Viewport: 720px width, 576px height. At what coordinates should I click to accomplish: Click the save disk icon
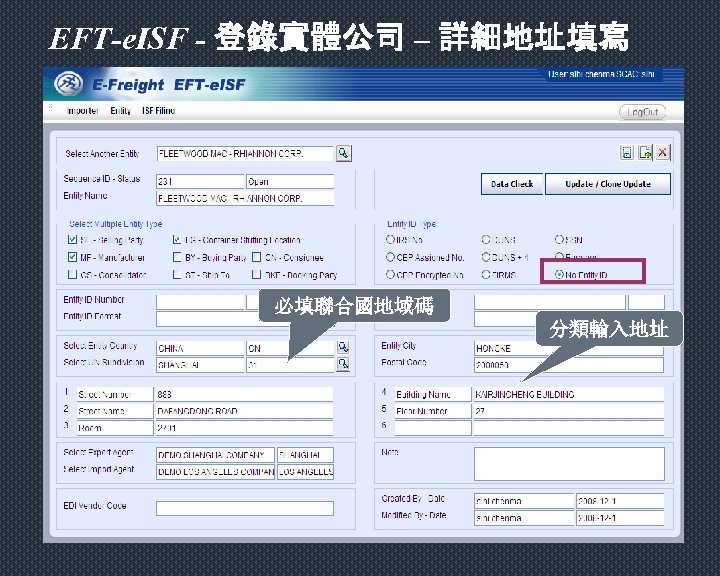627,152
